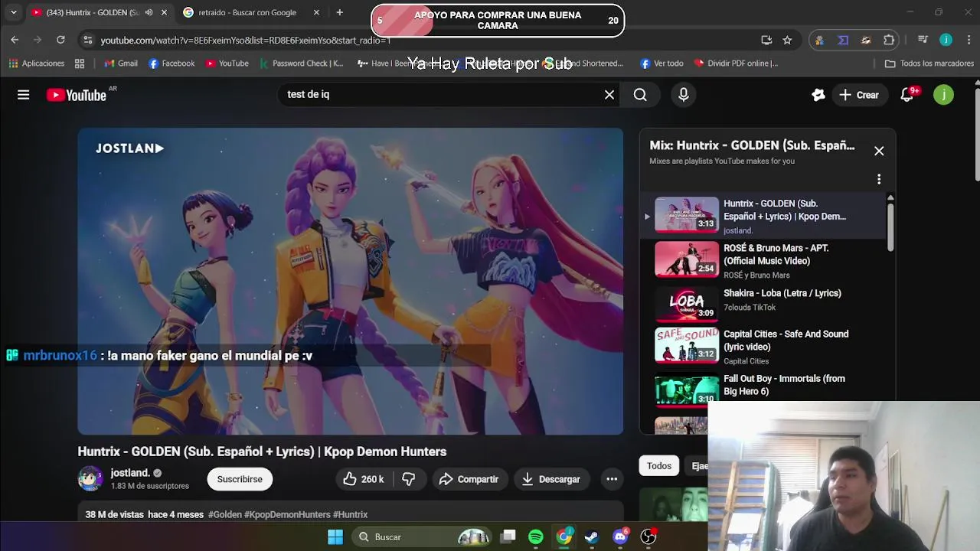This screenshot has width=980, height=551.
Task: Bookmark this page with star icon
Action: pyautogui.click(x=787, y=40)
